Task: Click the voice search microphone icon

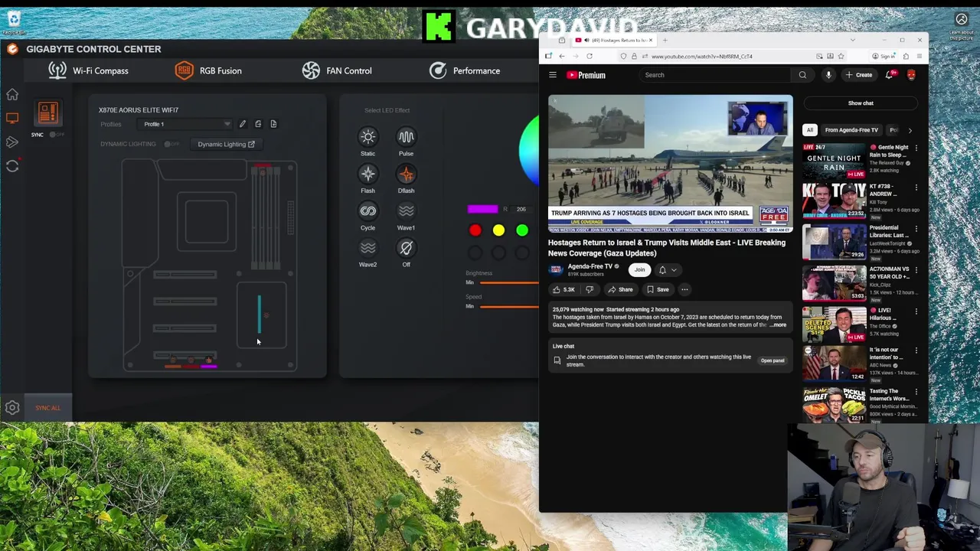Action: (828, 75)
